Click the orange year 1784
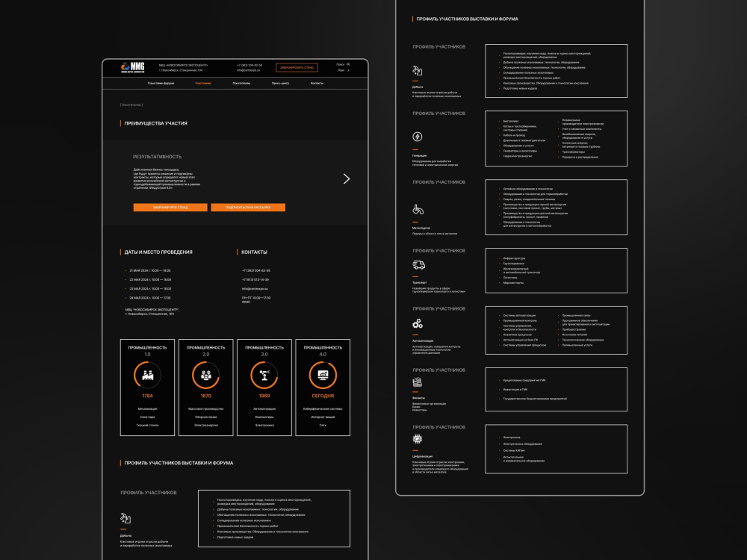 pos(147,396)
